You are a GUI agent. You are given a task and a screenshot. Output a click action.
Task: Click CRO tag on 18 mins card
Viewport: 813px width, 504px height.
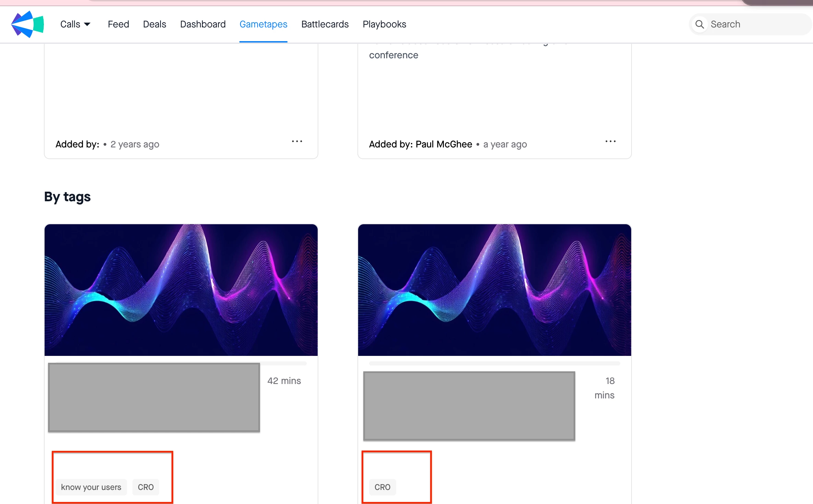[x=382, y=487]
